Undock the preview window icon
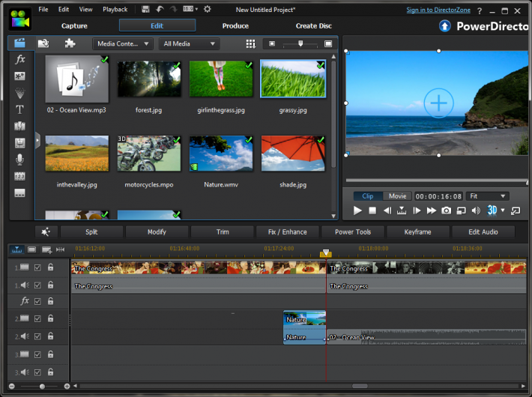The width and height of the screenshot is (532, 397). point(516,210)
